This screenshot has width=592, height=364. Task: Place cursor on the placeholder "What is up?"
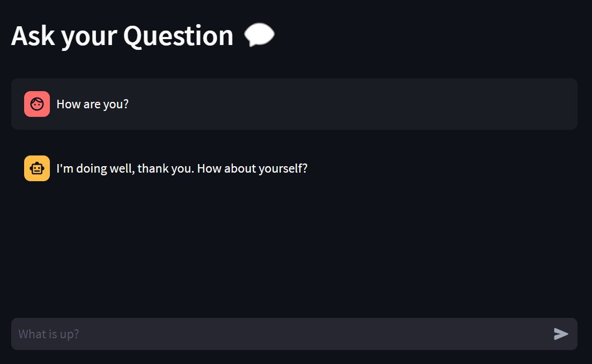pyautogui.click(x=49, y=334)
